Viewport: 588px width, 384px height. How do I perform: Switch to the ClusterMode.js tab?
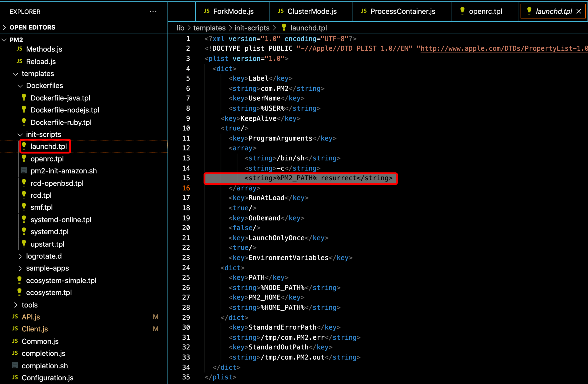click(x=312, y=11)
